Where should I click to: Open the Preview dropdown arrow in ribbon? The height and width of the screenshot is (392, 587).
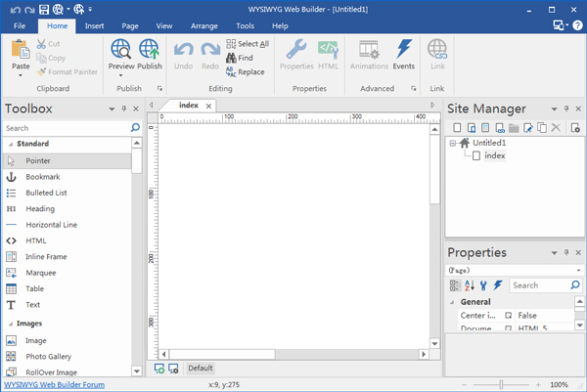[x=121, y=75]
